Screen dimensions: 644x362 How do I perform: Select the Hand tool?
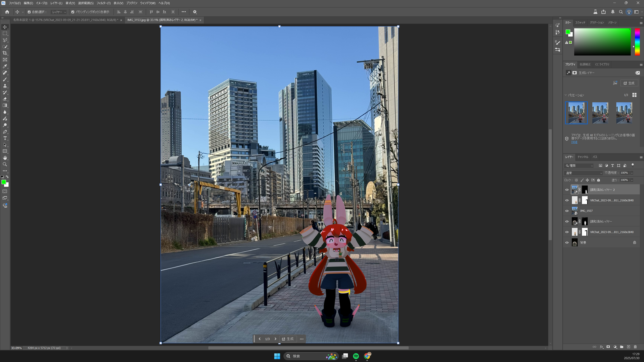click(x=5, y=158)
